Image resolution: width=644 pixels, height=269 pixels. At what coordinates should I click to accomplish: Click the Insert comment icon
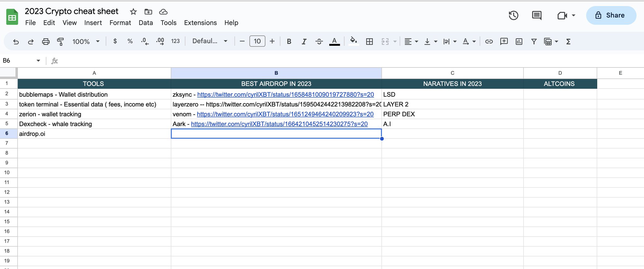(x=504, y=41)
